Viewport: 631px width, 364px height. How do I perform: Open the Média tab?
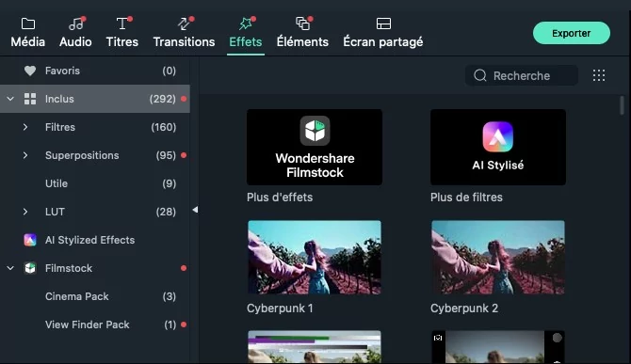27,33
